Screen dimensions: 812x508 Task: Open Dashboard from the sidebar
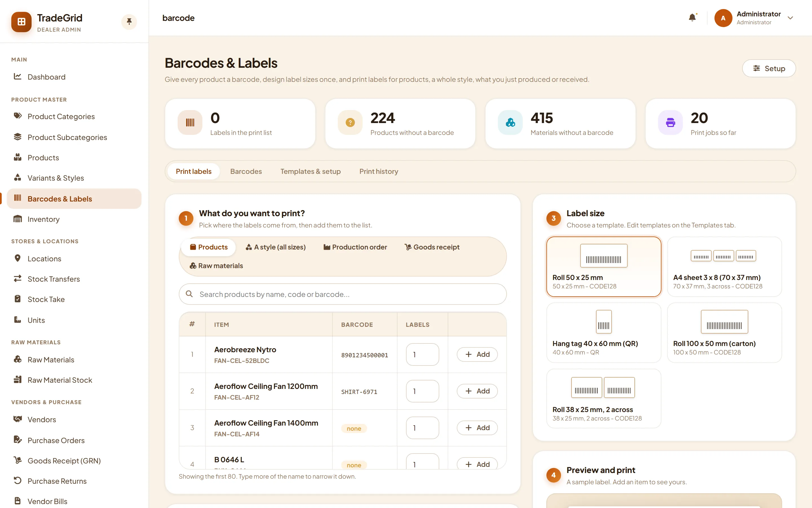click(x=74, y=77)
